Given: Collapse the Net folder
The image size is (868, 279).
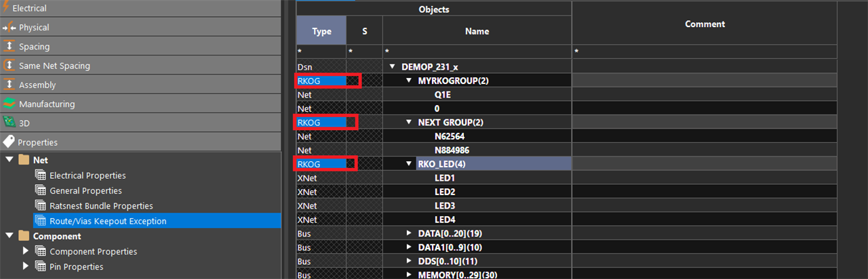Looking at the screenshot, I should (9, 160).
